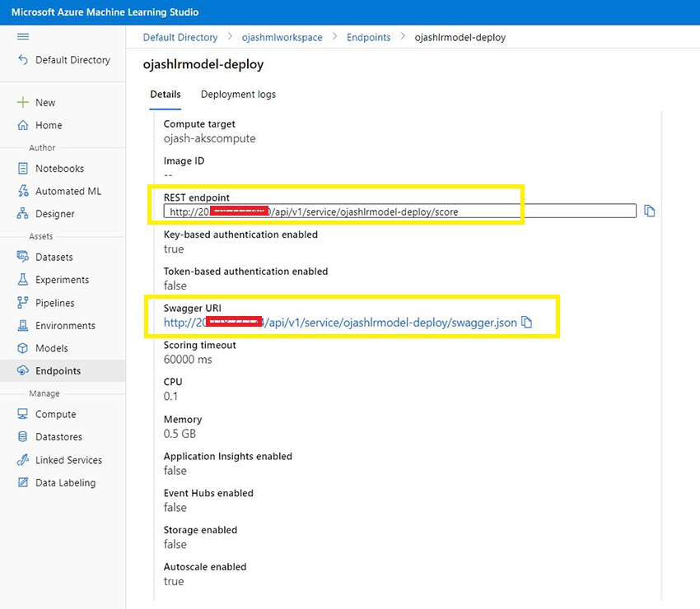Open the Models page
This screenshot has width=700, height=609.
point(52,348)
